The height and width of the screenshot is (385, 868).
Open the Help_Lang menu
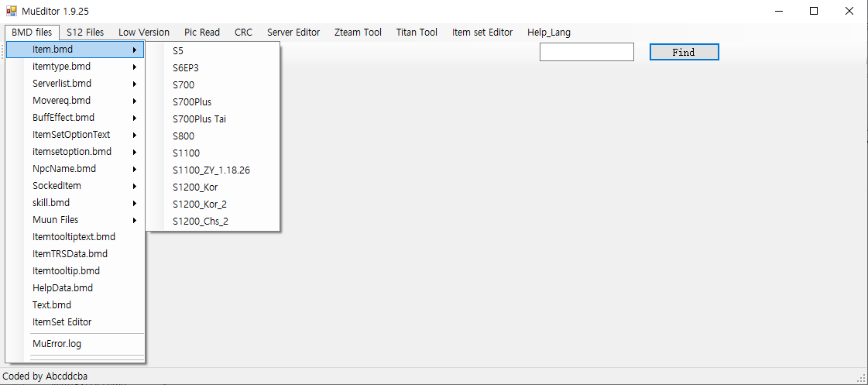pos(549,32)
